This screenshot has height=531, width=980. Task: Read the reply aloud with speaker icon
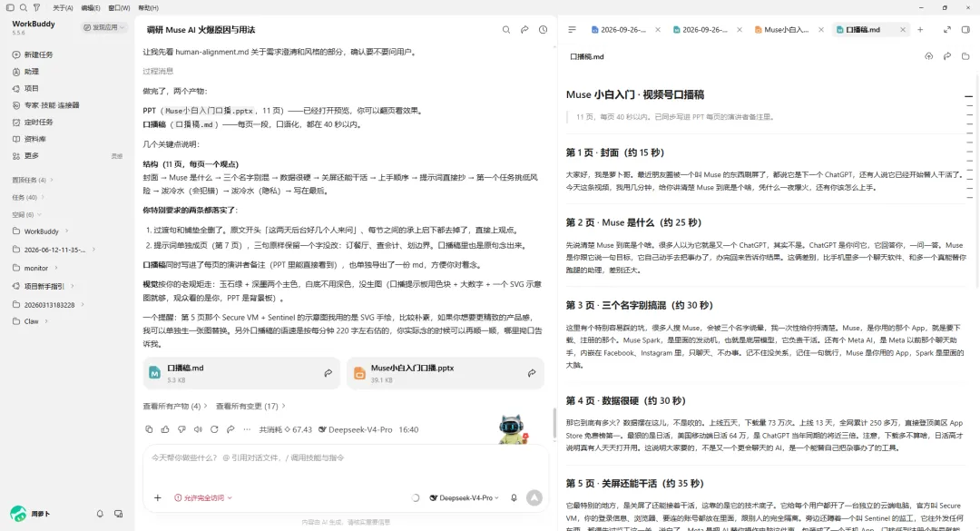[198, 429]
